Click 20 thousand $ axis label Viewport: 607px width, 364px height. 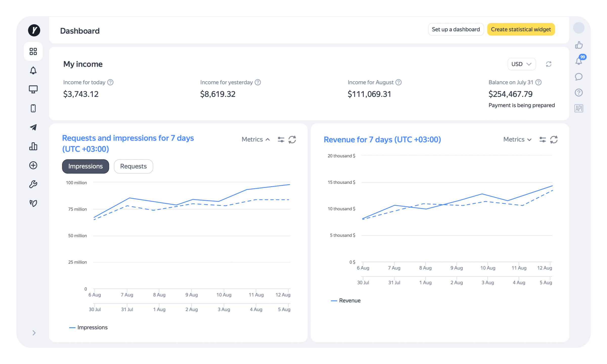pos(341,156)
